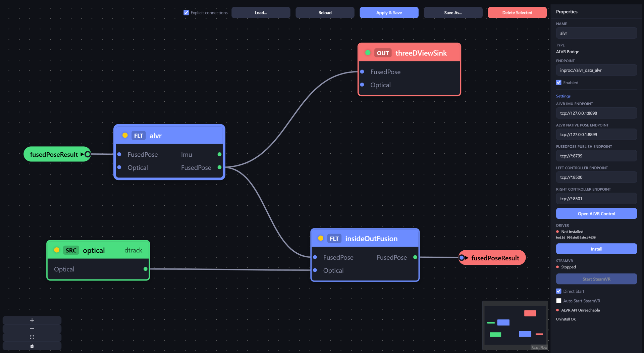Click the Properties panel heading

(x=567, y=12)
